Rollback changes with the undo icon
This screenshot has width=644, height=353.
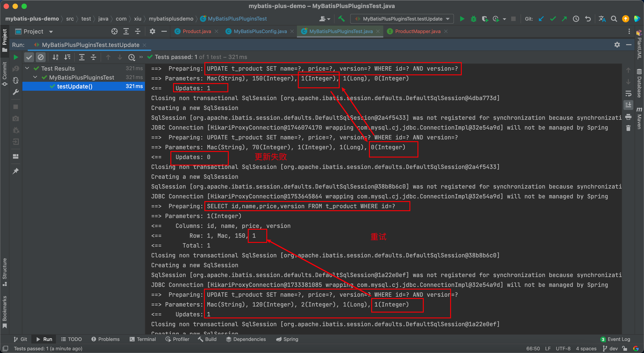point(588,19)
